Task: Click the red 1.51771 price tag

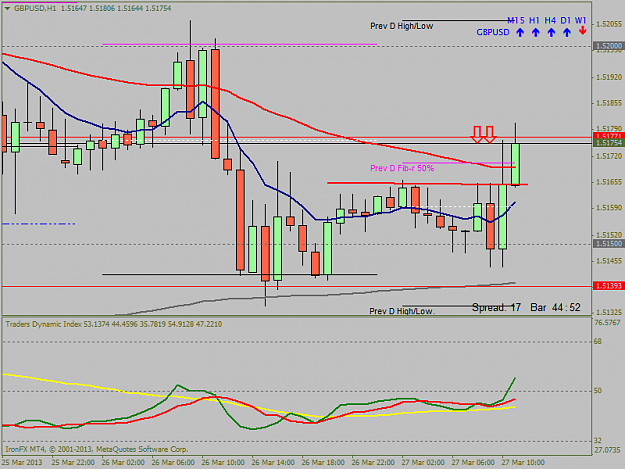Action: (608, 136)
